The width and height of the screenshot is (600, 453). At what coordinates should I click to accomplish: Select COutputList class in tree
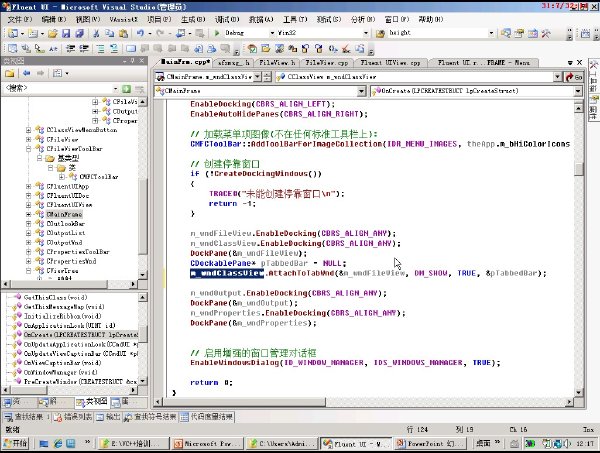65,233
